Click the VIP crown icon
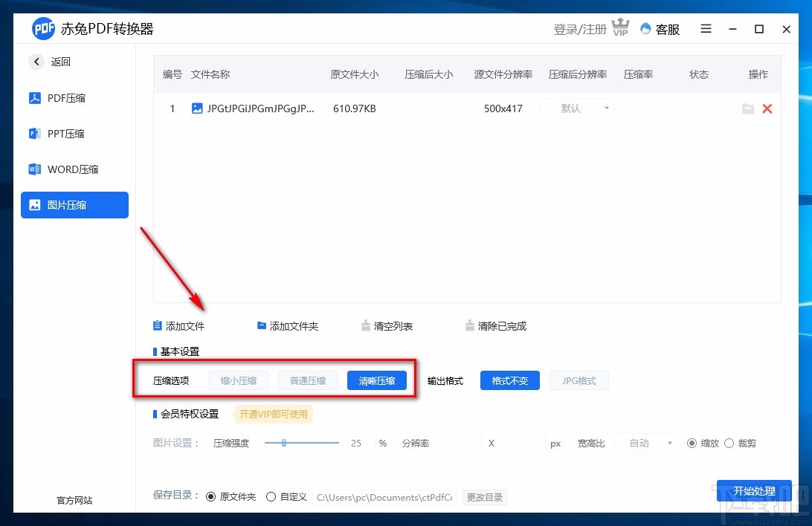 coord(620,27)
